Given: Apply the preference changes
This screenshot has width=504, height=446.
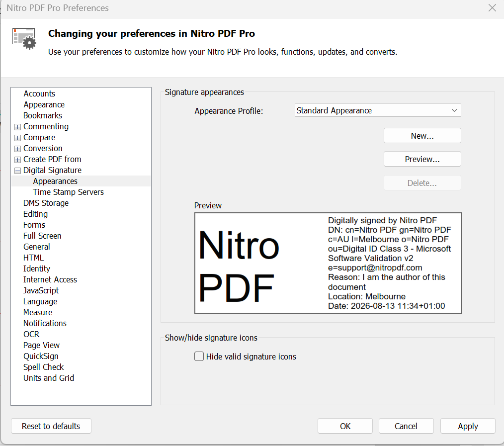Looking at the screenshot, I should point(468,426).
